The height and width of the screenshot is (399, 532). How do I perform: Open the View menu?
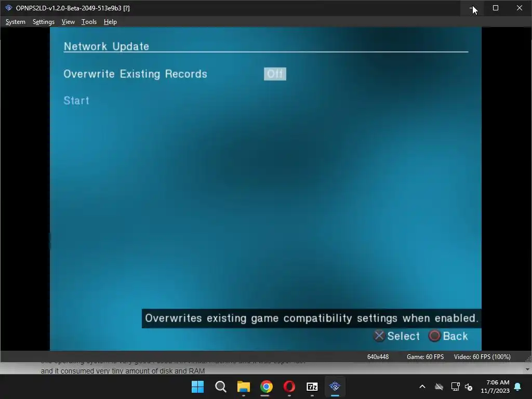point(68,22)
